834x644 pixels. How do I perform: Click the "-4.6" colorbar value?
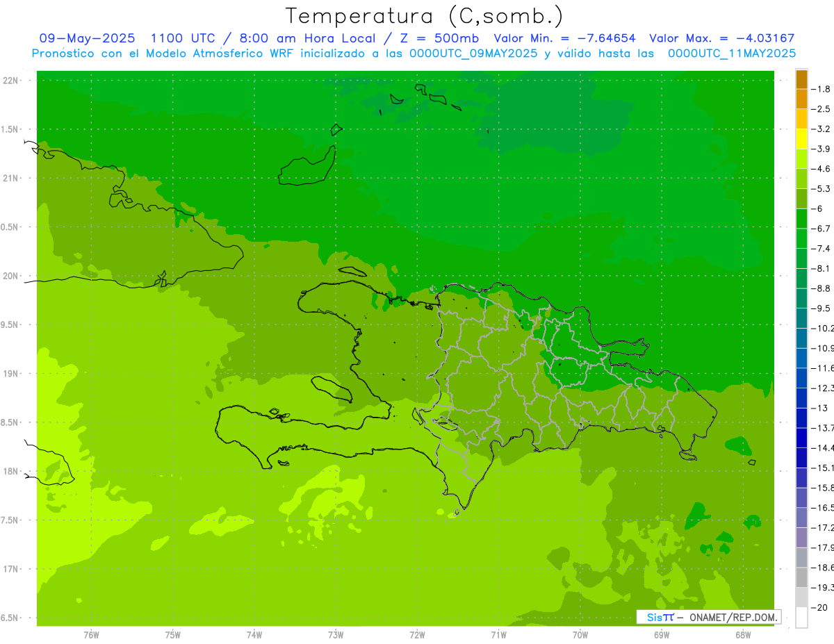(x=822, y=169)
